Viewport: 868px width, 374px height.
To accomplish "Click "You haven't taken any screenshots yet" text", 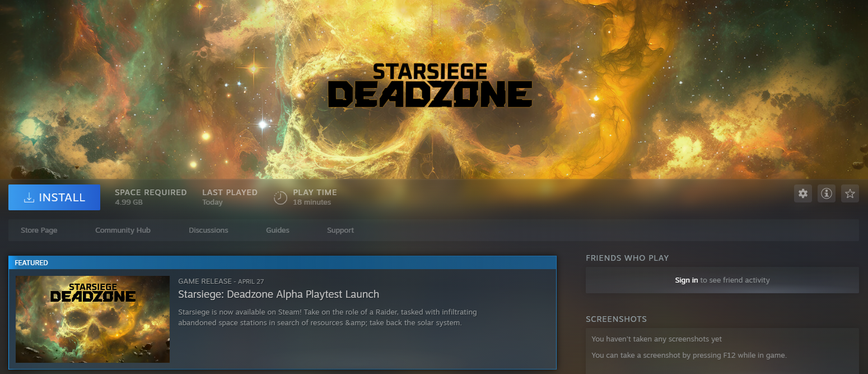I will (656, 339).
